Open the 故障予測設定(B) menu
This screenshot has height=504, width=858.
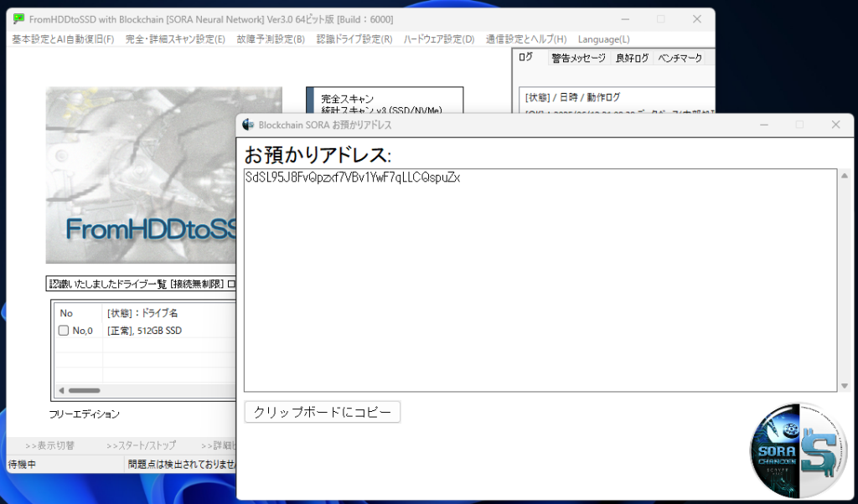(x=271, y=39)
